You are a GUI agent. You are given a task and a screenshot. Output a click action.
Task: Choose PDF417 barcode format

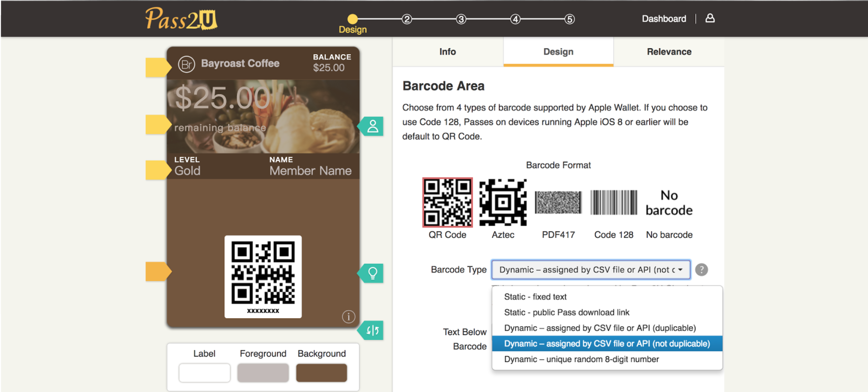(x=558, y=202)
